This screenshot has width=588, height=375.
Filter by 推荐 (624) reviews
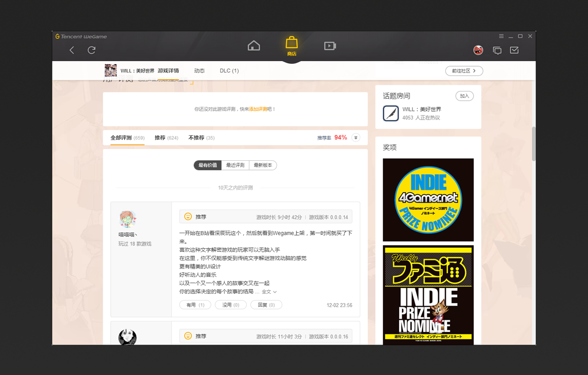click(x=167, y=138)
